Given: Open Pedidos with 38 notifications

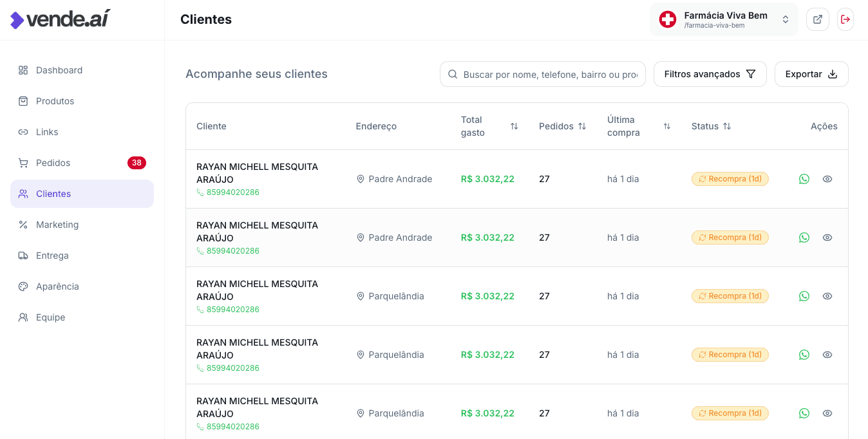Looking at the screenshot, I should (52, 163).
